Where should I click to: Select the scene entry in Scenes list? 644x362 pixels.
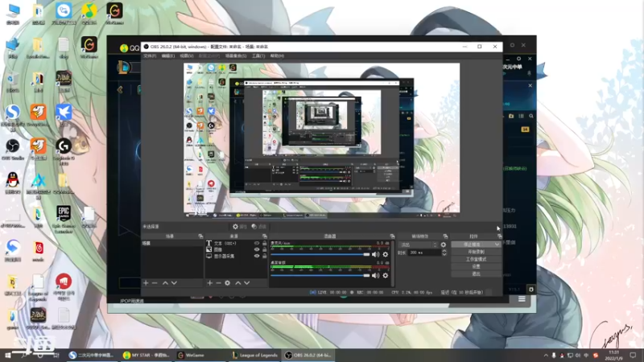(172, 244)
